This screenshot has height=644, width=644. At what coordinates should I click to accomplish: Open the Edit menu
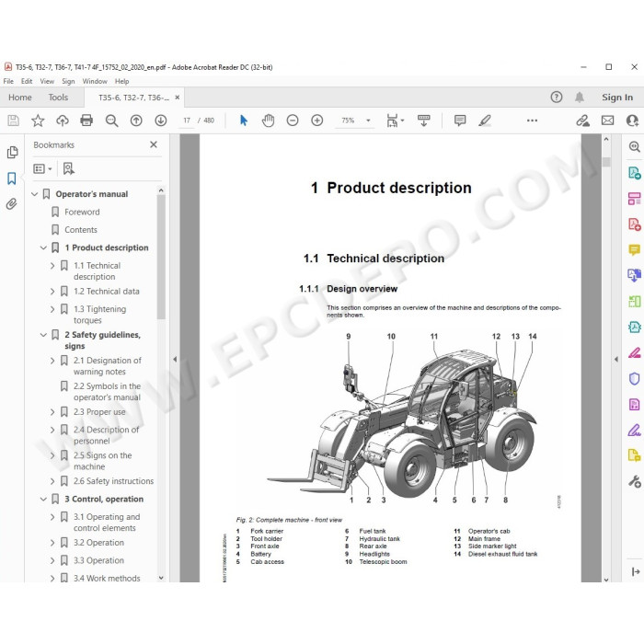pyautogui.click(x=27, y=81)
